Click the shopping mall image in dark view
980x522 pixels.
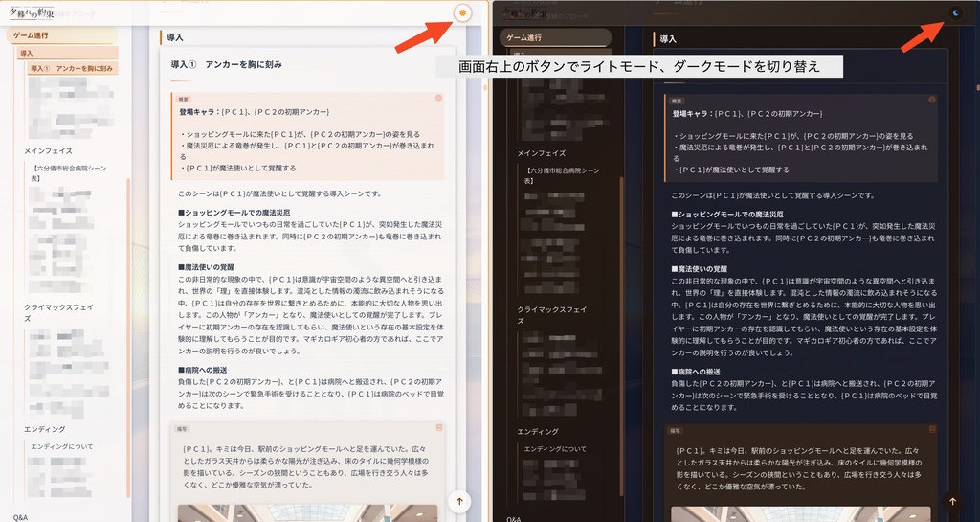coord(801,514)
